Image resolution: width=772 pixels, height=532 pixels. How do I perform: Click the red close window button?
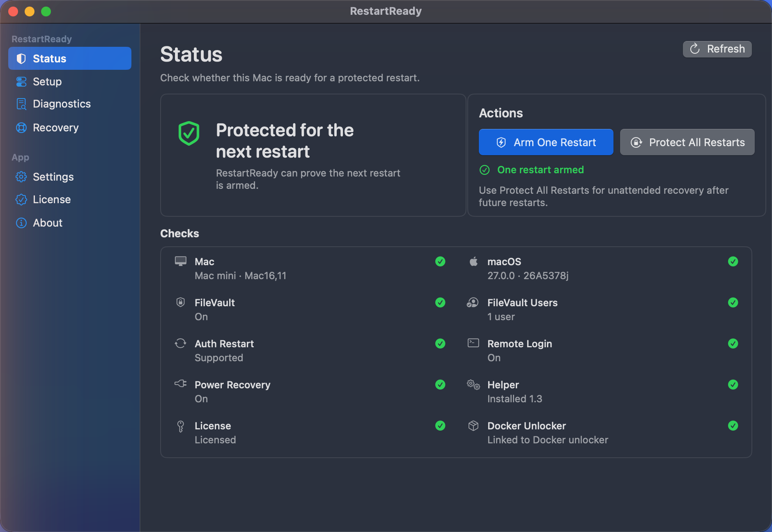coord(13,11)
